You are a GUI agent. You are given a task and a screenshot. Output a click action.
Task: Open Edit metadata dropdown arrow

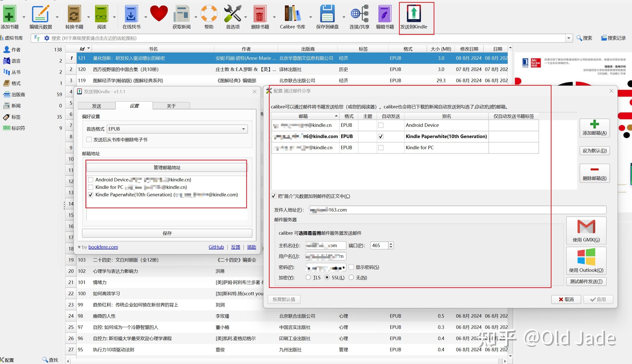[57, 17]
